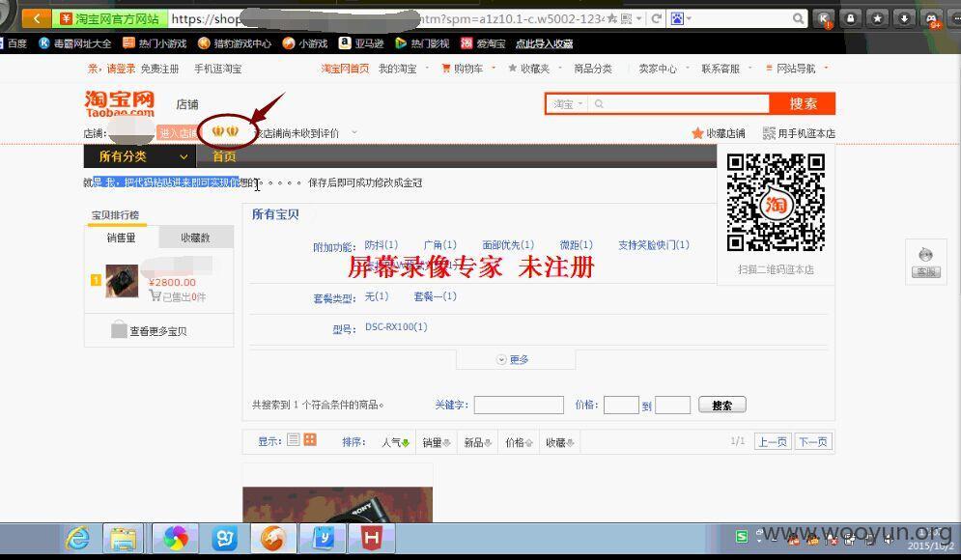Select the 首页 shop tab
This screenshot has width=961, height=560.
pyautogui.click(x=224, y=156)
